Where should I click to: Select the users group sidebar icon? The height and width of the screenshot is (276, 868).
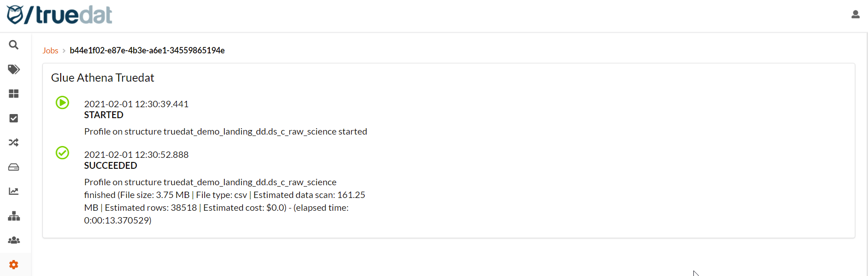coord(14,240)
